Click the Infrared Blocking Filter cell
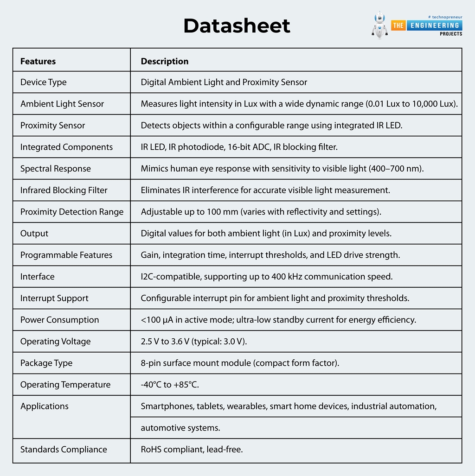This screenshot has height=476, width=475. coord(64,190)
